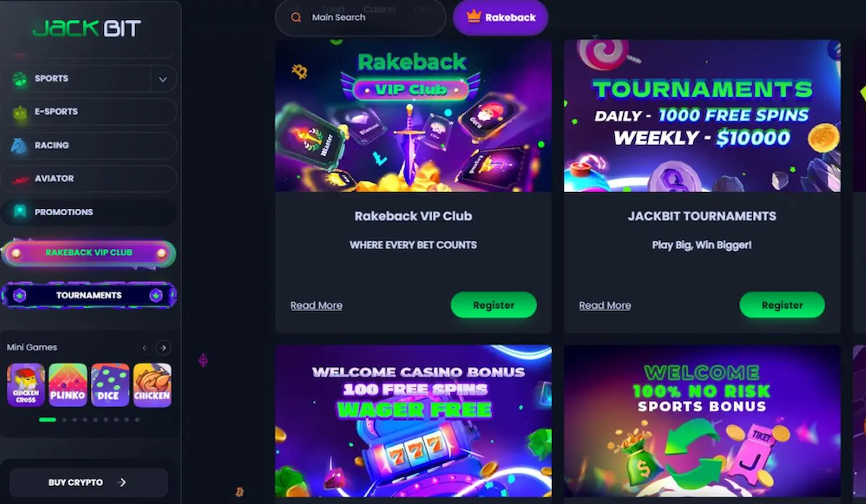Click the search magnifier icon
866x504 pixels.
296,17
